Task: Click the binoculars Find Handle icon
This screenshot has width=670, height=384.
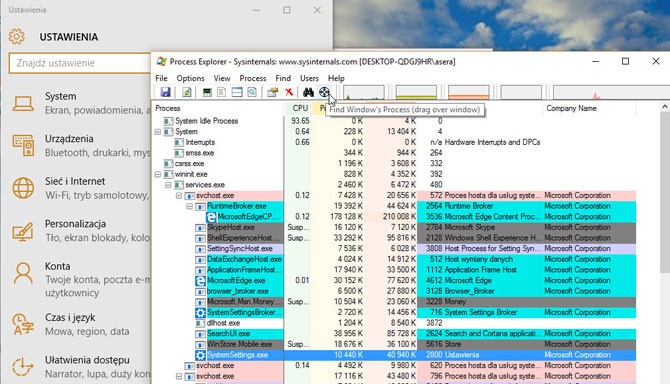Action: click(x=308, y=92)
